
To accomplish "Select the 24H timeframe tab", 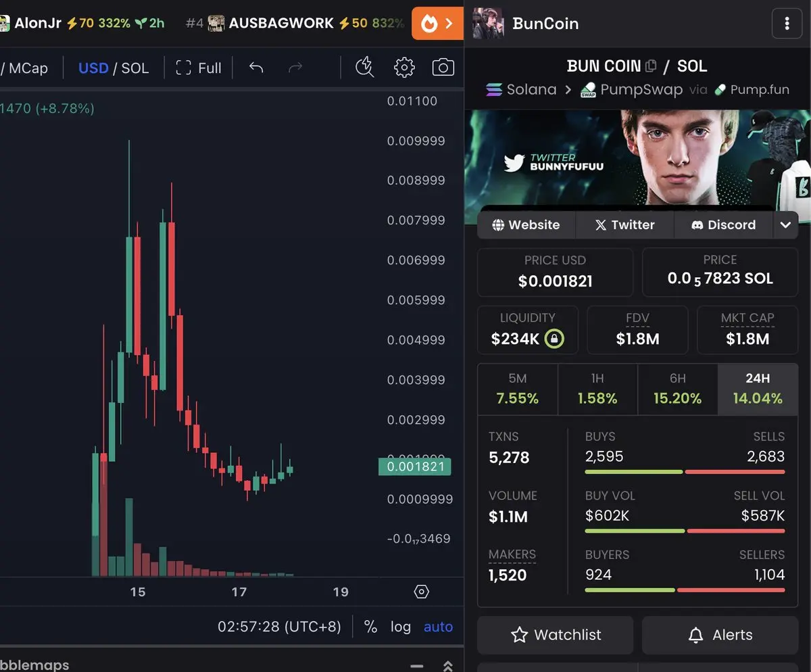I will [x=758, y=389].
